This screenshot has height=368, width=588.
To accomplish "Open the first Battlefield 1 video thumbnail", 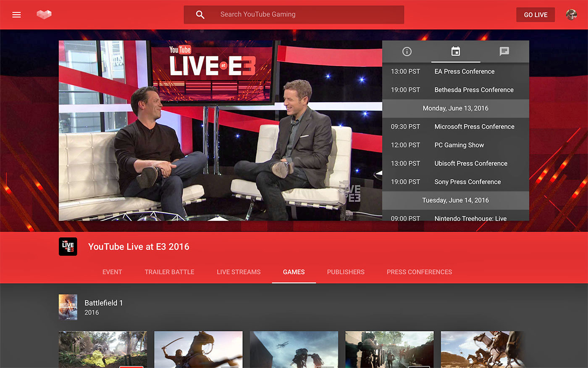I will point(102,349).
